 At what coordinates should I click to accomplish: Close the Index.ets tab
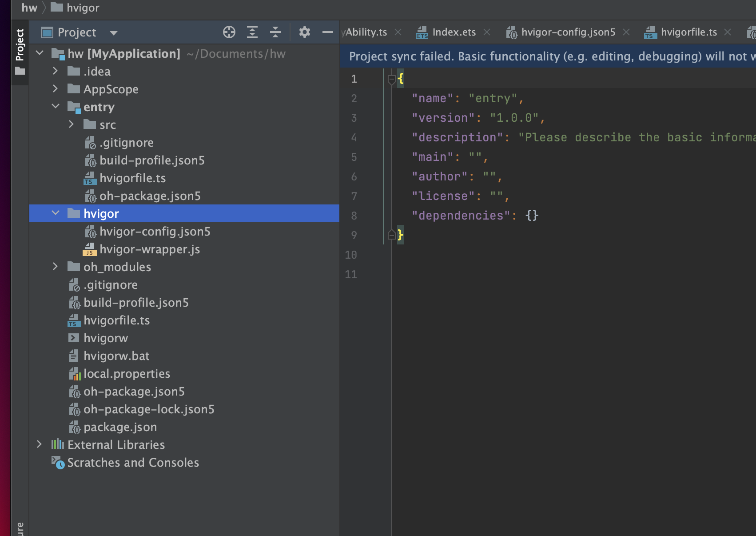coord(487,32)
